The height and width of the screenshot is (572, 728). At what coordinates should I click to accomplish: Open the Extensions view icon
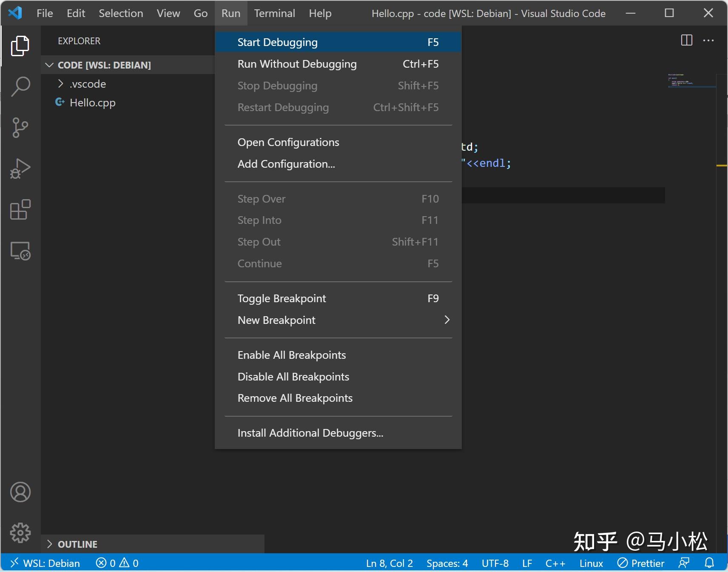point(20,209)
